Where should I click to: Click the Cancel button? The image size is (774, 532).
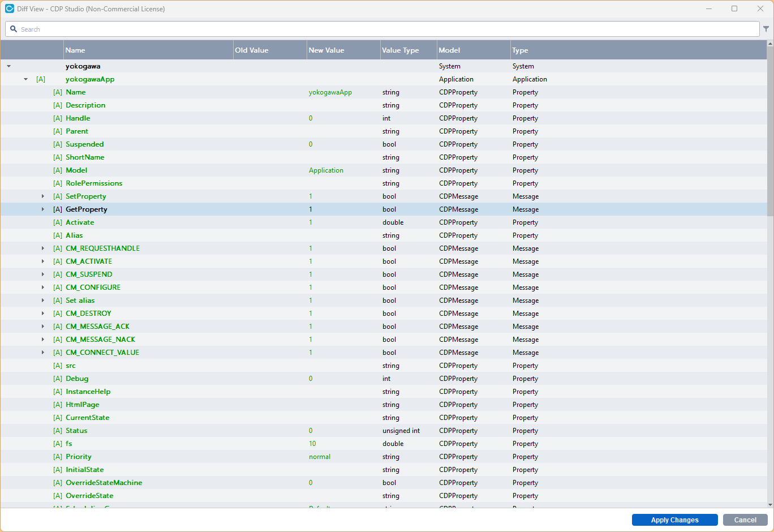pyautogui.click(x=745, y=520)
